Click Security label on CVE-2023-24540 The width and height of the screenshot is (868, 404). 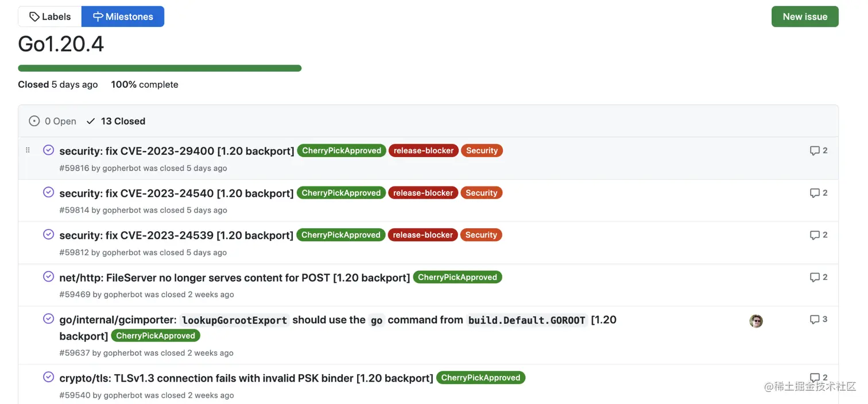tap(481, 193)
